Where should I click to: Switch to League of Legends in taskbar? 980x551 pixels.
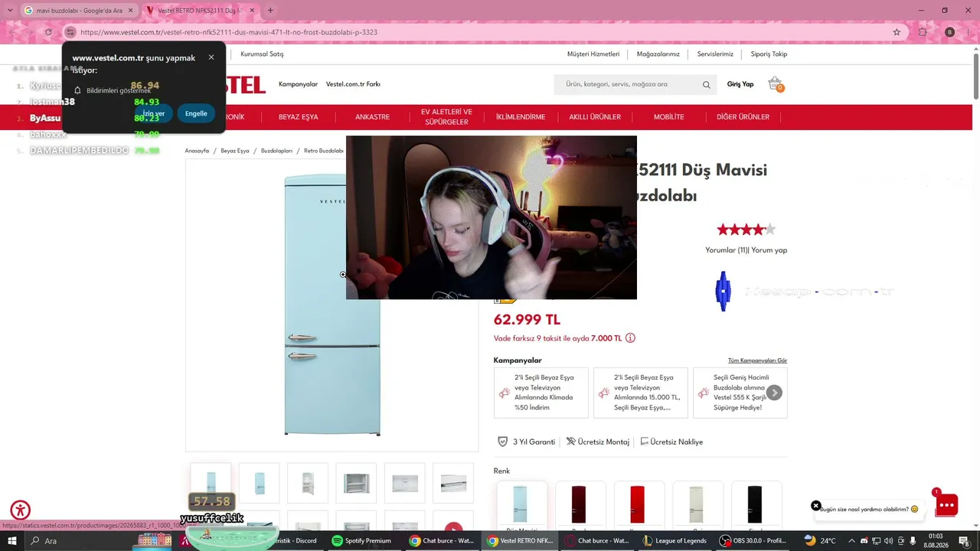[675, 541]
